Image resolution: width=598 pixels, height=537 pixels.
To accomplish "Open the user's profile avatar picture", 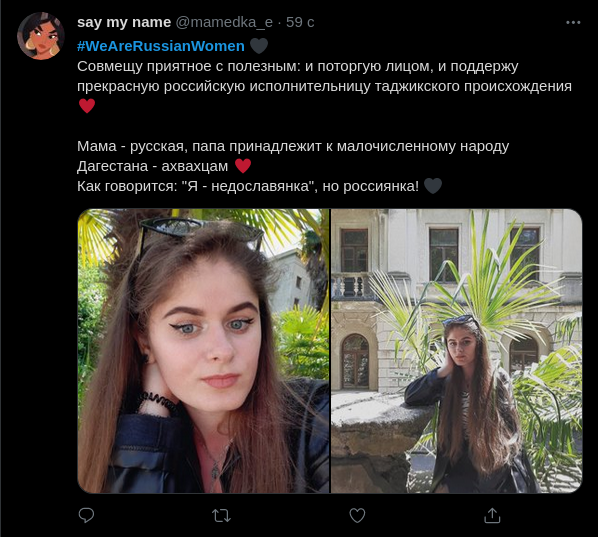I will [41, 36].
